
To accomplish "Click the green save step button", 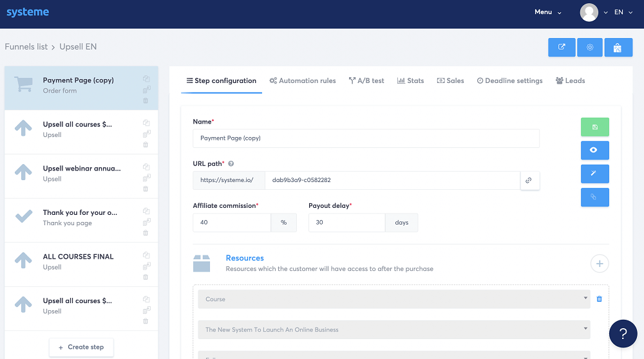I will pyautogui.click(x=594, y=127).
